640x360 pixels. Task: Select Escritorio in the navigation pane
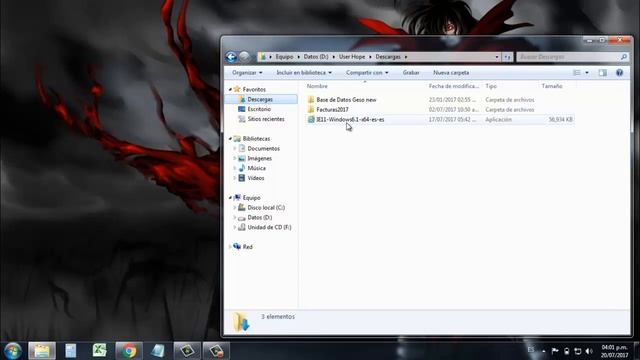(x=259, y=109)
